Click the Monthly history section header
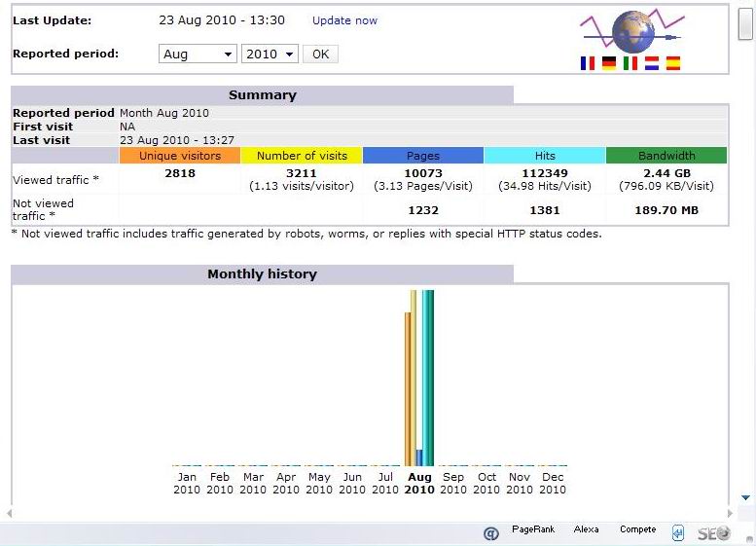Image resolution: width=756 pixels, height=546 pixels. 263,273
